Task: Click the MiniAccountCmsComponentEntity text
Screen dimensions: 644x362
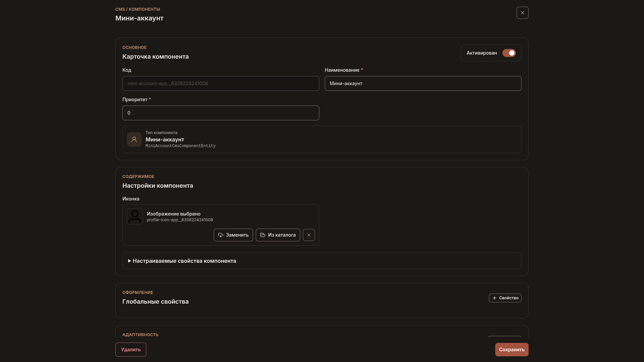Action: click(181, 146)
